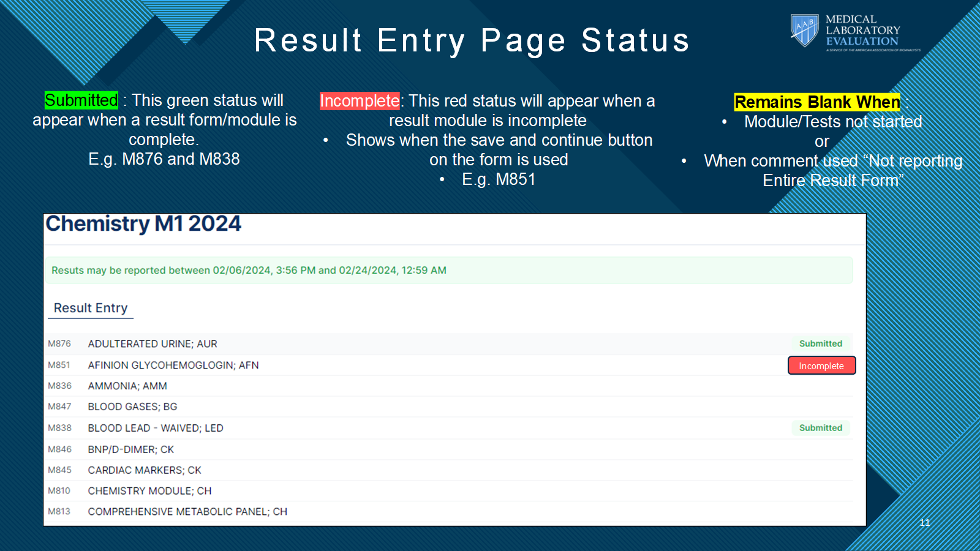Open COMPREHENSIVE METABOLIC PANEL; CH module
Viewport: 980px width, 551px height.
point(187,512)
